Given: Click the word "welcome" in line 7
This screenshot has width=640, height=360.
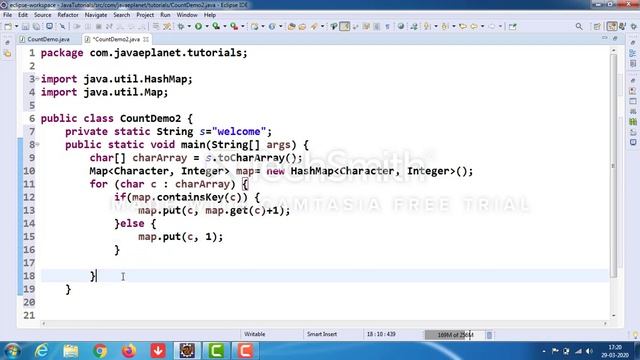Looking at the screenshot, I should click(239, 131).
